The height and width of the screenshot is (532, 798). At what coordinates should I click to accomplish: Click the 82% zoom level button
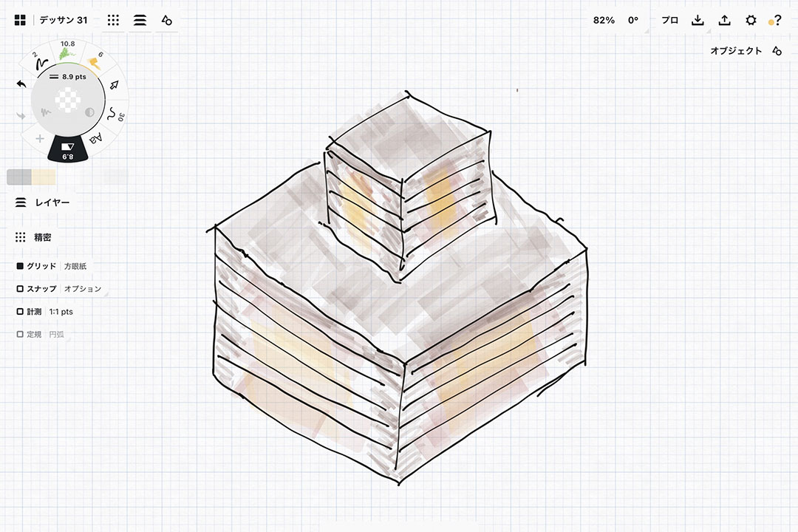click(x=603, y=20)
